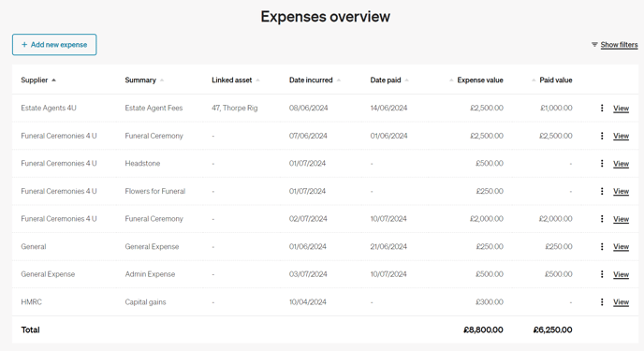Open kebab menu for Headstone expense
This screenshot has height=351, width=644.
pyautogui.click(x=602, y=164)
